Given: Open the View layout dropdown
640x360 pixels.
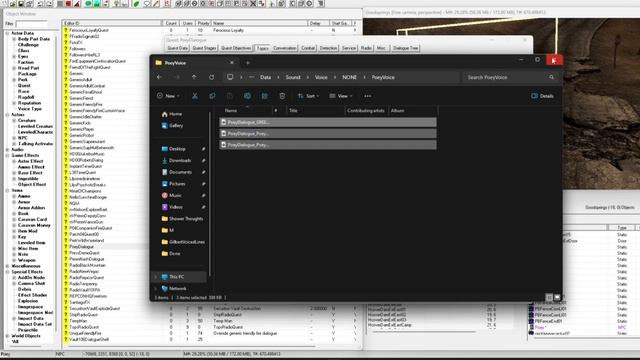Looking at the screenshot, I should (341, 96).
